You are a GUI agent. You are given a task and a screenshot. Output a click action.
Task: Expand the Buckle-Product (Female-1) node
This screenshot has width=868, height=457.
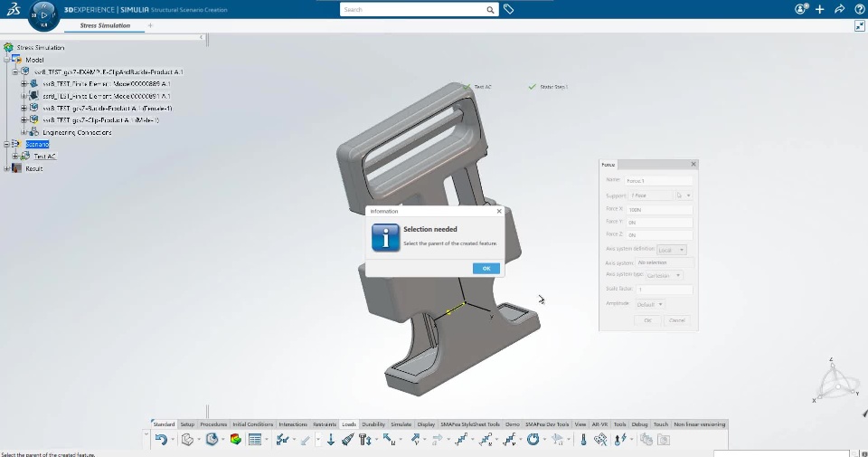pyautogui.click(x=24, y=108)
